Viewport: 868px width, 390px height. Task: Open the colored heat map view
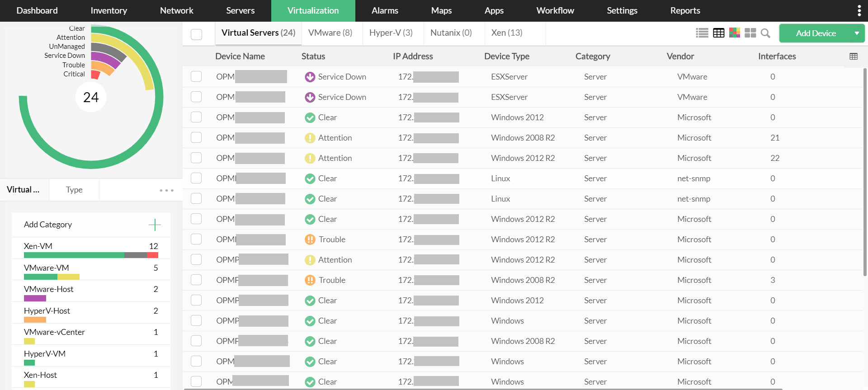pos(735,33)
